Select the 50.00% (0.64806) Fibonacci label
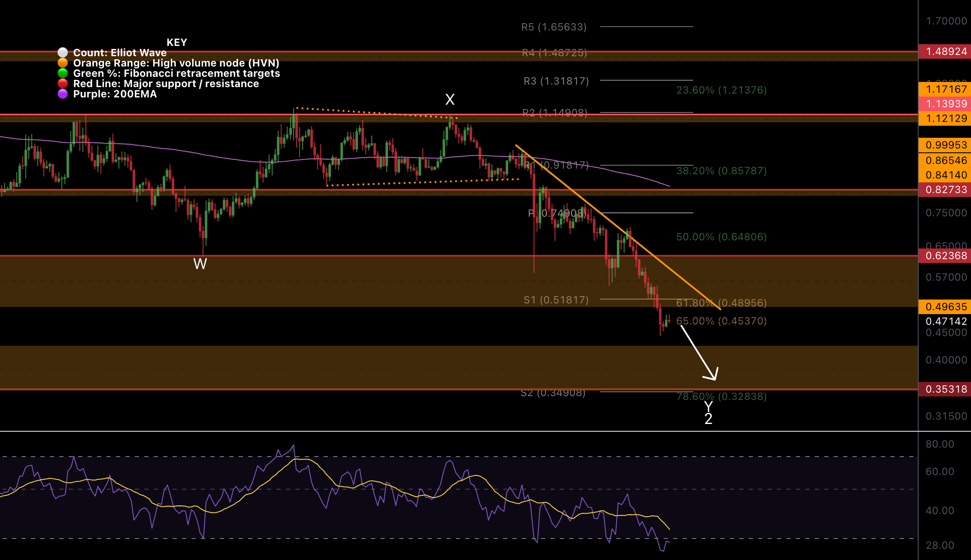Image resolution: width=971 pixels, height=560 pixels. coord(721,237)
